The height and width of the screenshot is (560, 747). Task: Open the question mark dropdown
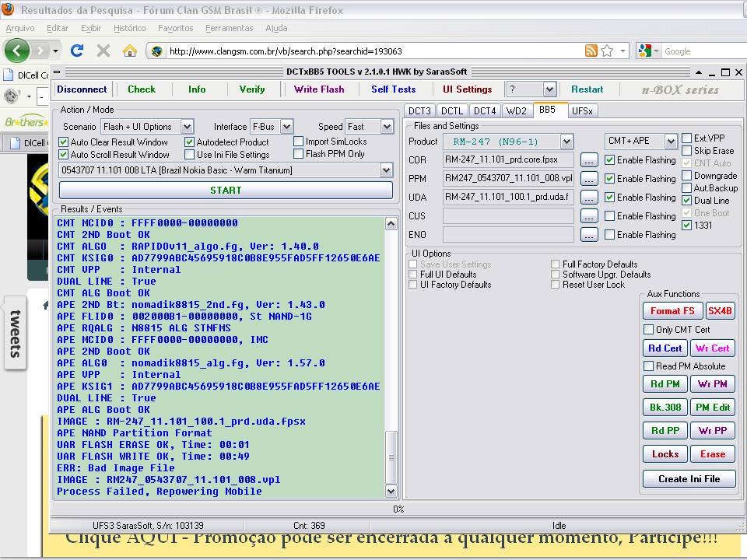tap(549, 89)
